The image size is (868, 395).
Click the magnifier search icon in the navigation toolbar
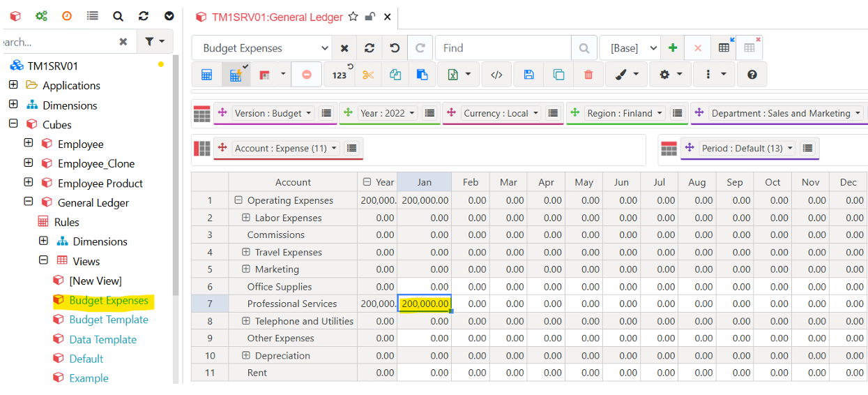118,16
